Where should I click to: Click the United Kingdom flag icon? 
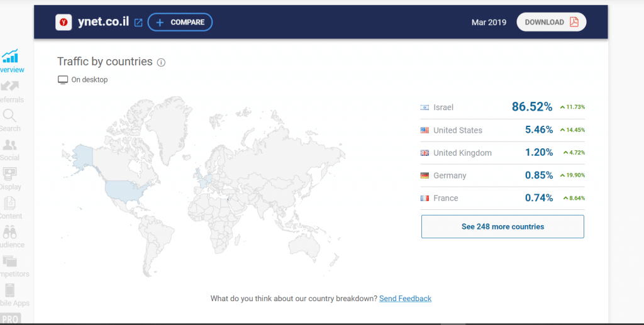425,153
